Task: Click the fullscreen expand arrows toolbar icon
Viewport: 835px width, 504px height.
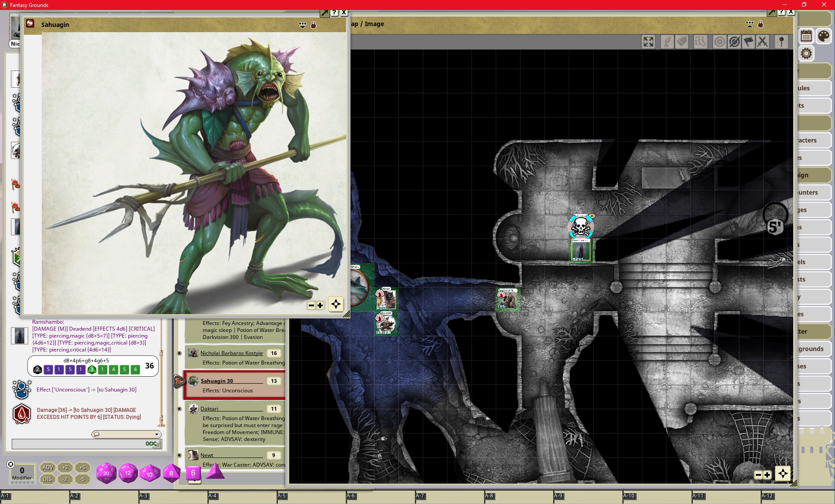Action: point(648,42)
